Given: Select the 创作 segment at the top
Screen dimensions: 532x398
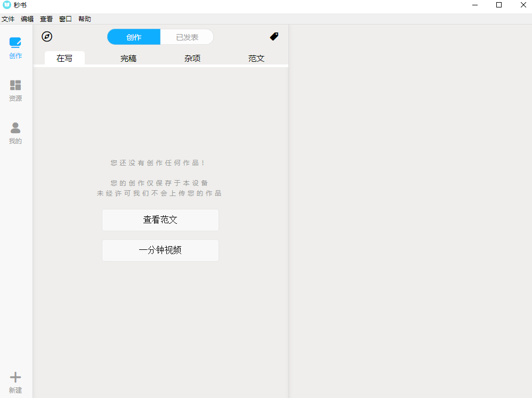Looking at the screenshot, I should pyautogui.click(x=133, y=37).
